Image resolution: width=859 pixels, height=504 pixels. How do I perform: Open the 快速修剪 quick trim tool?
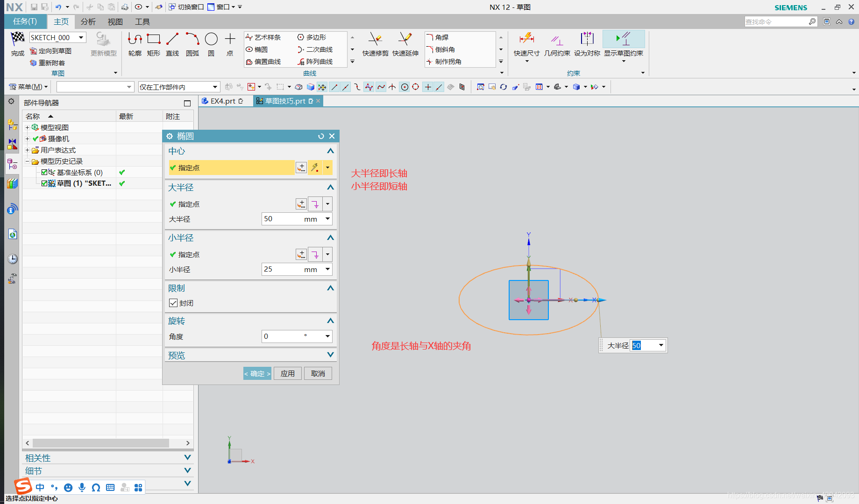[x=375, y=45]
